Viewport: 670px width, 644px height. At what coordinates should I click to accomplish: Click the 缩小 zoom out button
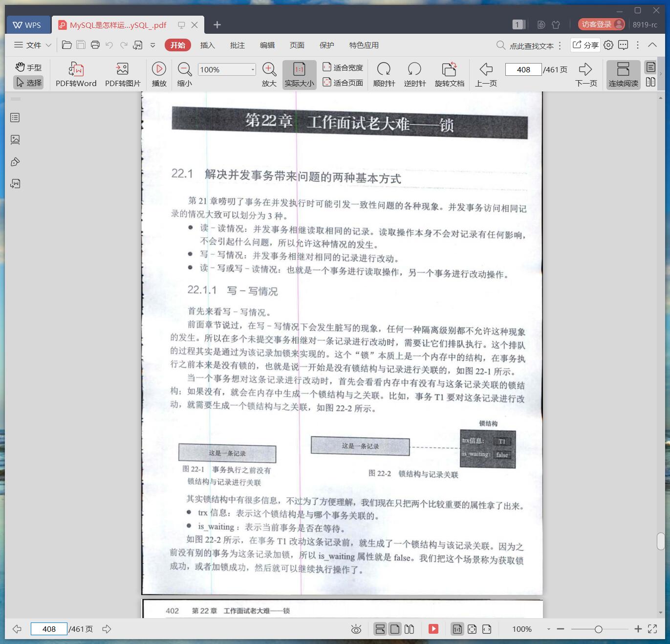(185, 74)
